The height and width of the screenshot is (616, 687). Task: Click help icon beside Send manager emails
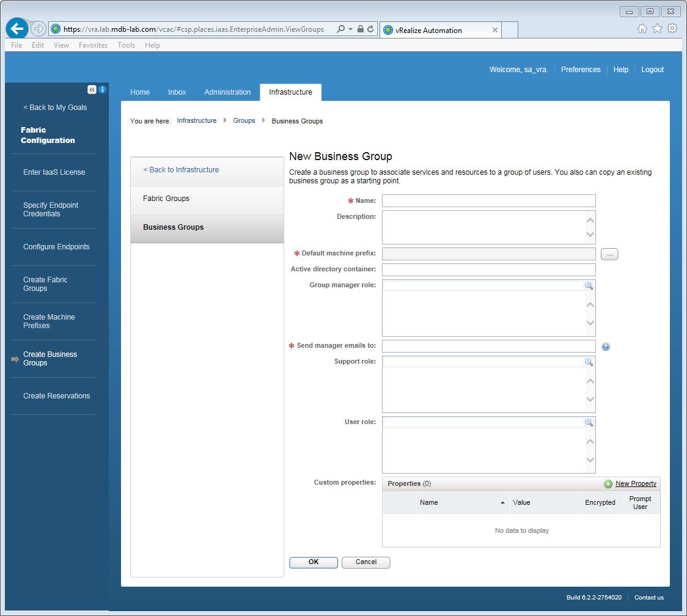(606, 347)
